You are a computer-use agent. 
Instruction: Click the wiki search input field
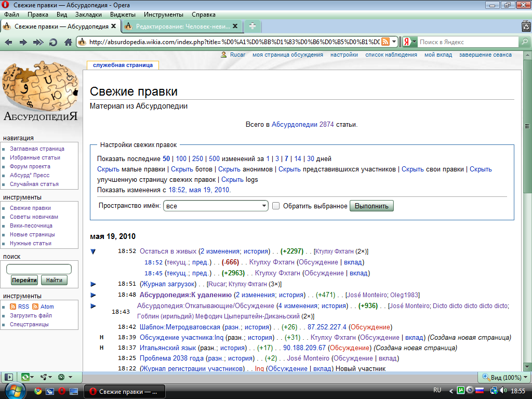pyautogui.click(x=39, y=269)
